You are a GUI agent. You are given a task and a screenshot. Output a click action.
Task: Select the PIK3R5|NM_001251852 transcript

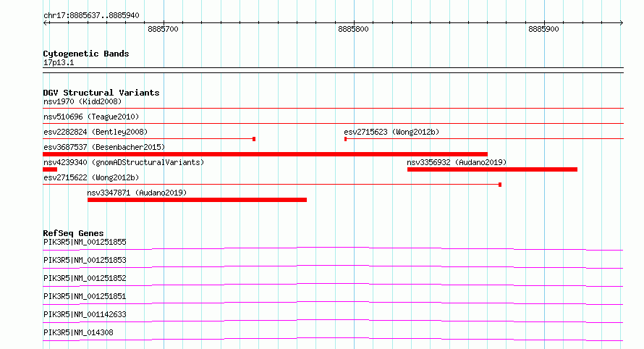coord(85,278)
